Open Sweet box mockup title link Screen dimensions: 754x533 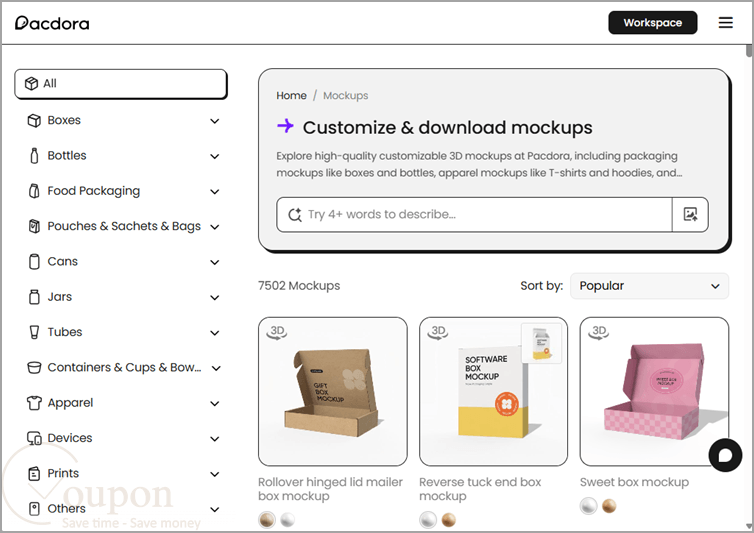click(x=634, y=482)
